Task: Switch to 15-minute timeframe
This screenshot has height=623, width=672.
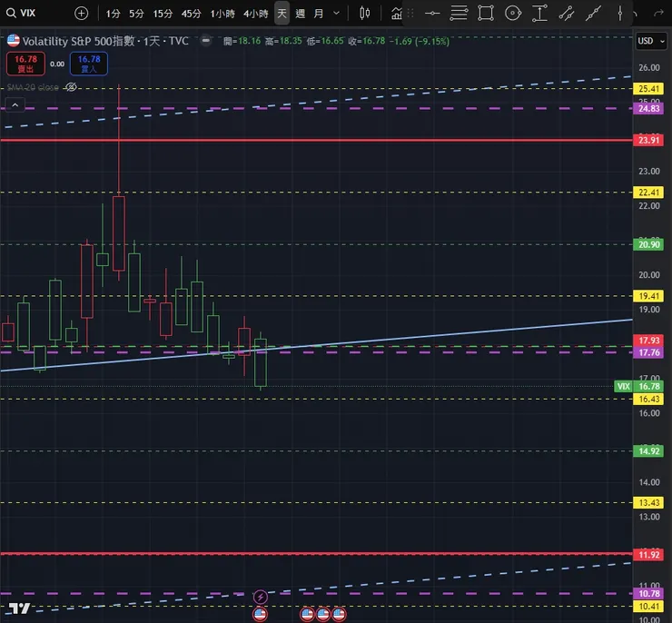Action: [163, 13]
